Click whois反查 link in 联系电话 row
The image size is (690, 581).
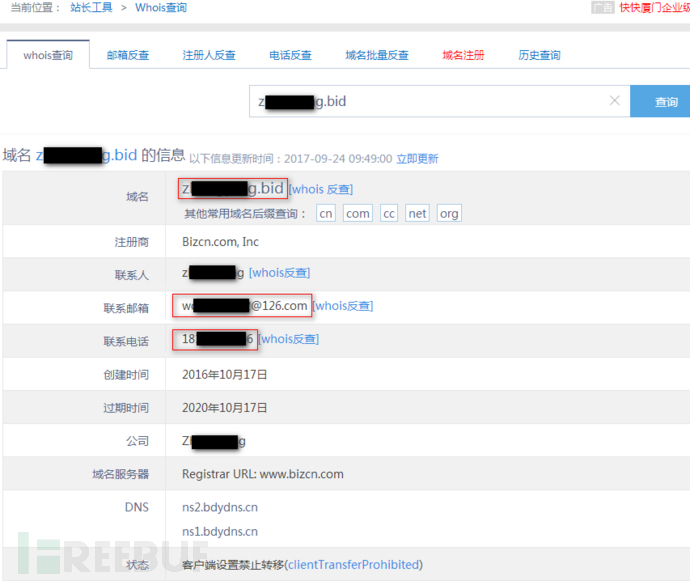289,339
